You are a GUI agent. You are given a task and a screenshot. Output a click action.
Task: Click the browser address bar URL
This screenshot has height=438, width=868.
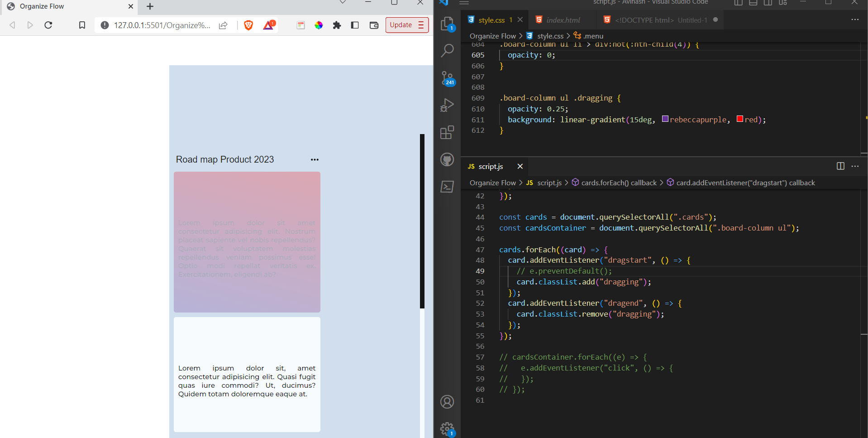coord(162,25)
